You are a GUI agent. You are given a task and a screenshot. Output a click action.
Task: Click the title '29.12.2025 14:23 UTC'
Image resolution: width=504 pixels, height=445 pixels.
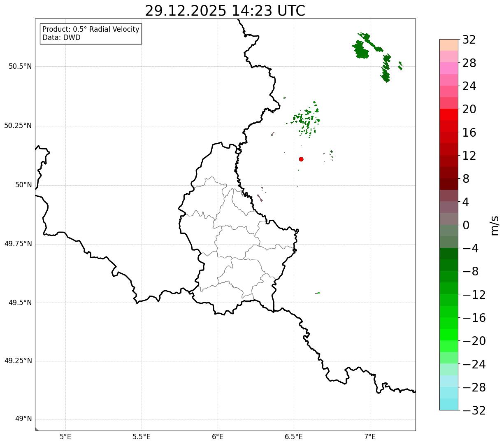point(225,11)
